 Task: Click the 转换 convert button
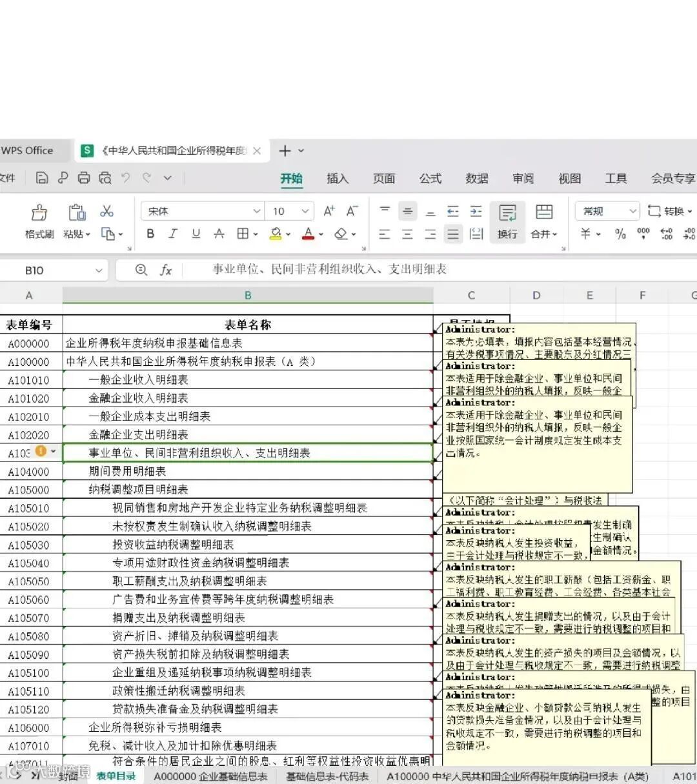coord(671,210)
